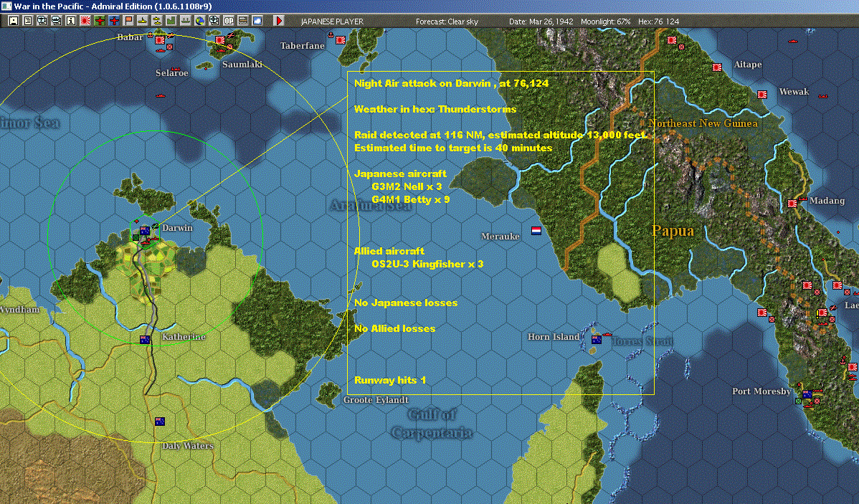
Task: Click 'Merauke' map label
Action: coord(500,236)
